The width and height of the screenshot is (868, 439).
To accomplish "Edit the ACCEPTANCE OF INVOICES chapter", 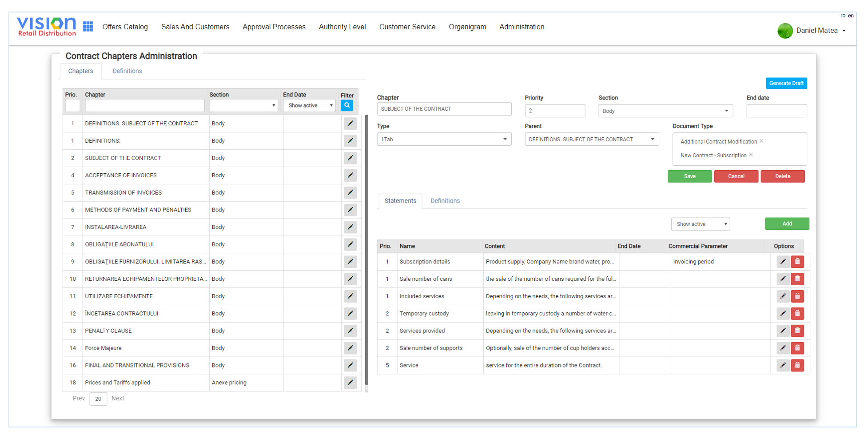I will pos(350,176).
